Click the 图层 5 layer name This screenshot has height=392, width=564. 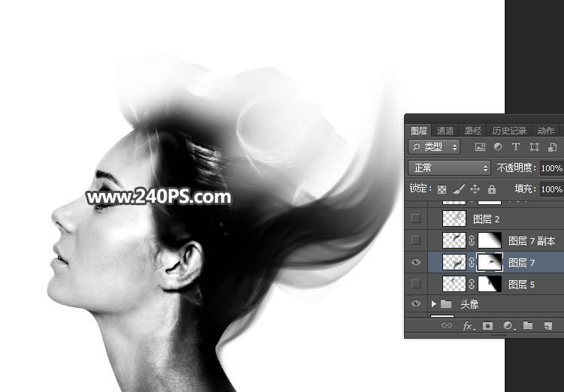[x=521, y=285]
